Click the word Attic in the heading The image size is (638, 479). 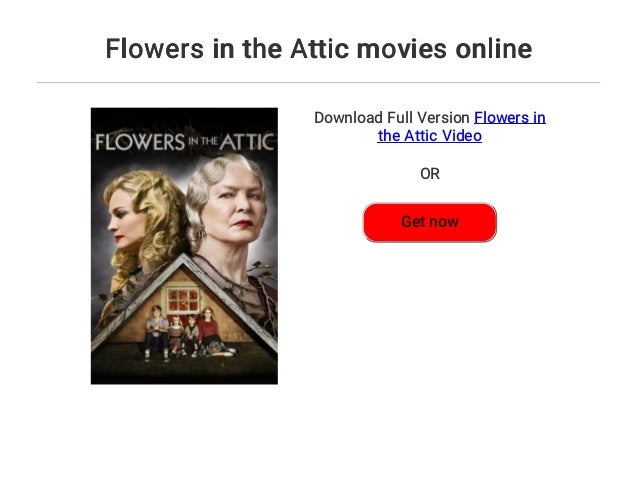point(320,48)
